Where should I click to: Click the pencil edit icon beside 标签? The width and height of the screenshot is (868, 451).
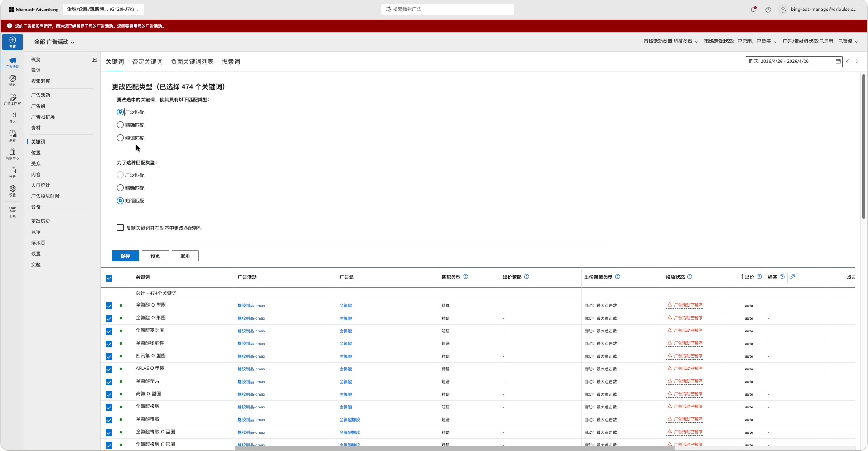(x=792, y=277)
